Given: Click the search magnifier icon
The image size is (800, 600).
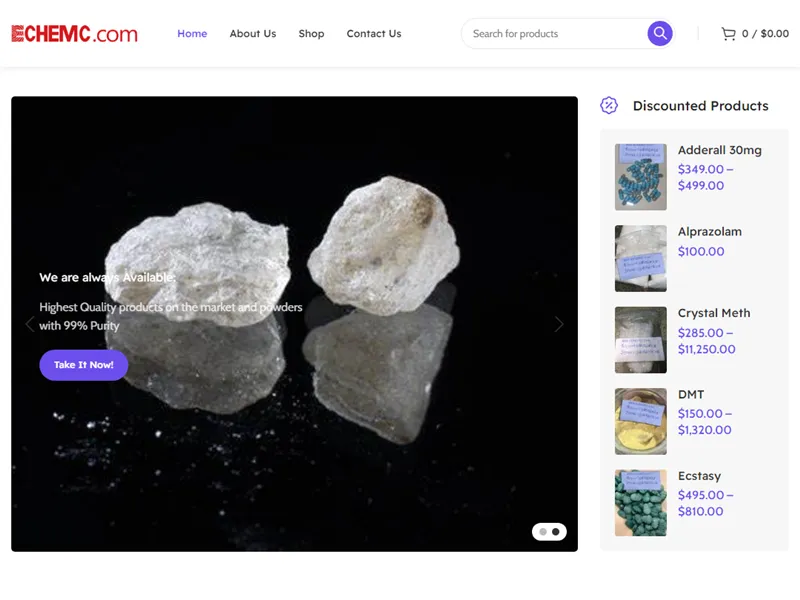Looking at the screenshot, I should click(660, 33).
